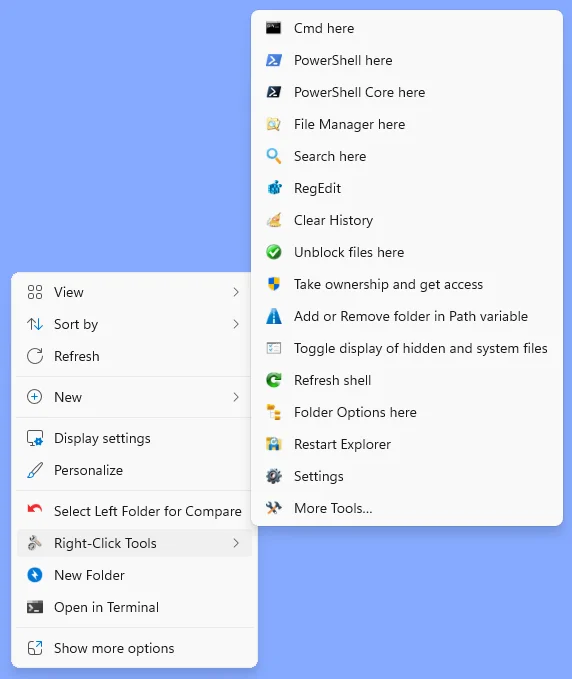Expand the View submenu chevron
572x679 pixels.
236,292
